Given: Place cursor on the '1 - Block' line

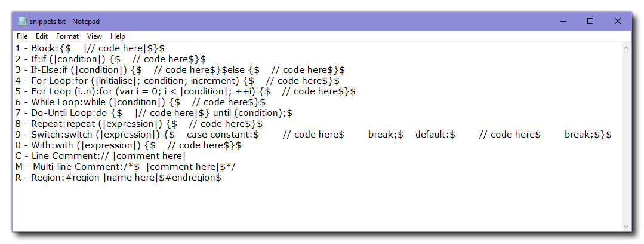Looking at the screenshot, I should pos(90,48).
